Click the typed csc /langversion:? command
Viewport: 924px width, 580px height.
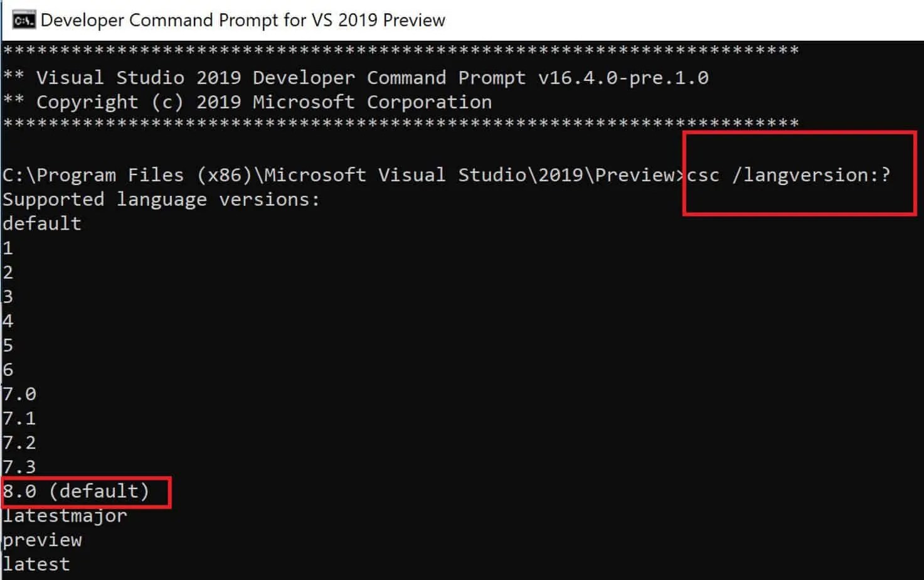pos(789,175)
